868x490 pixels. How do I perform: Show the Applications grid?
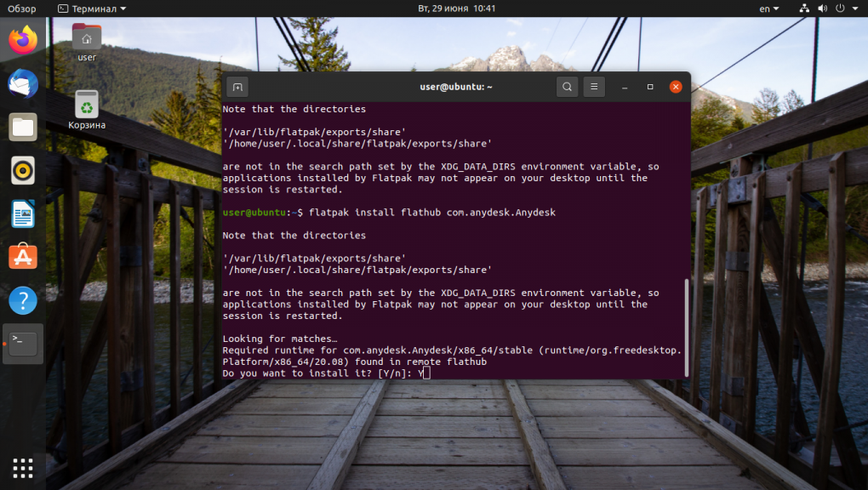(22, 468)
